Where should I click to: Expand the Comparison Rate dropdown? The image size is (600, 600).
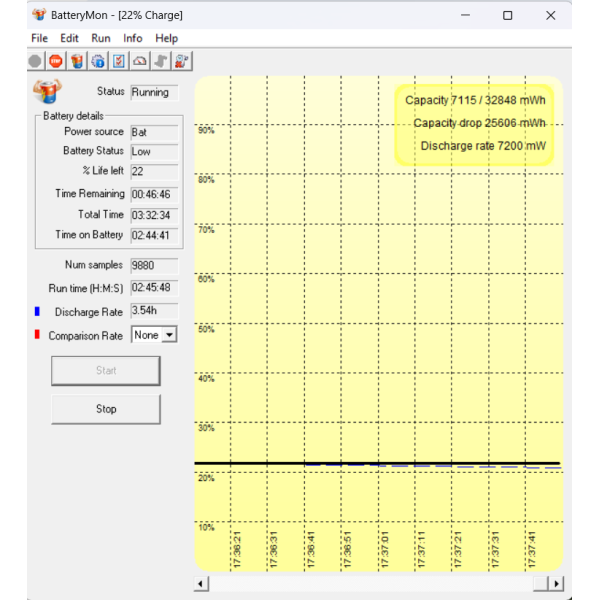pyautogui.click(x=170, y=335)
